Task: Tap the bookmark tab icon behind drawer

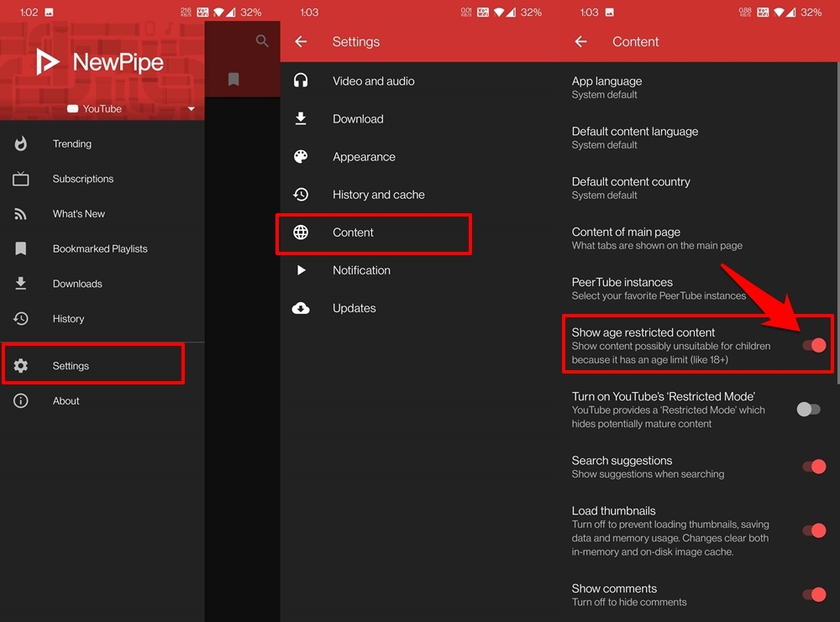Action: (x=234, y=79)
